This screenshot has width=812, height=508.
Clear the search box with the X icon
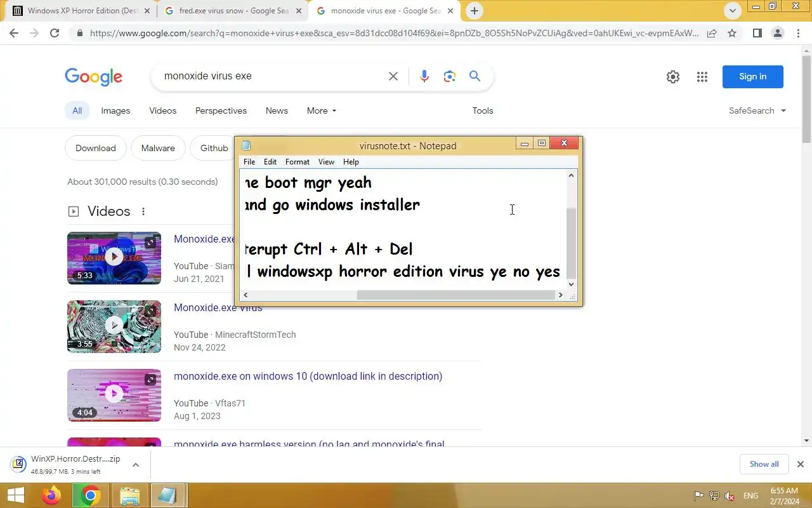coord(393,76)
